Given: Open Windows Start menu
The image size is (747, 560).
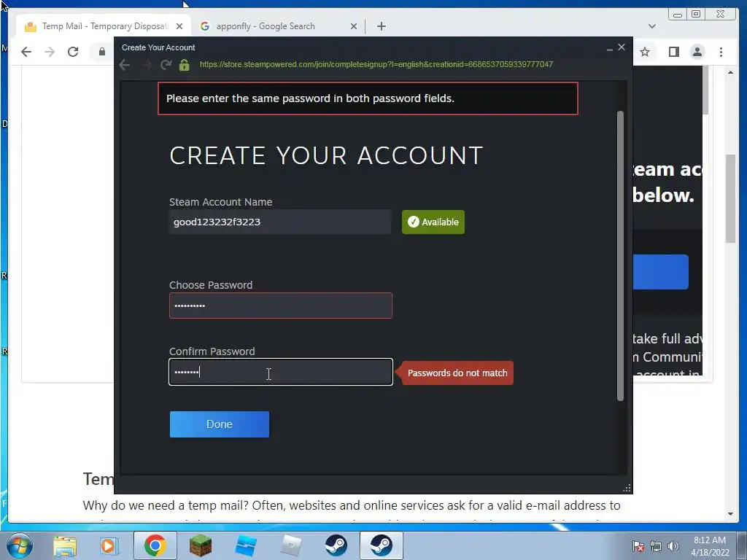Looking at the screenshot, I should point(19,545).
